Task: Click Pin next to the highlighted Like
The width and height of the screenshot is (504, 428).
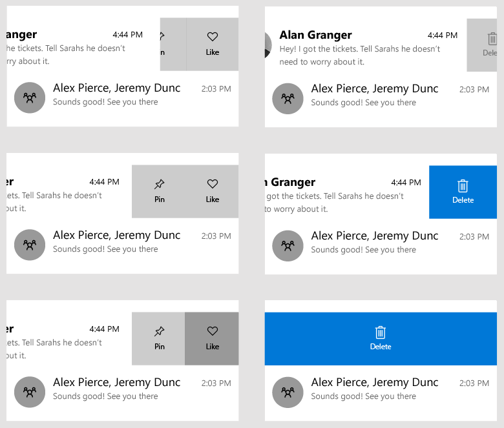Action: coord(158,339)
